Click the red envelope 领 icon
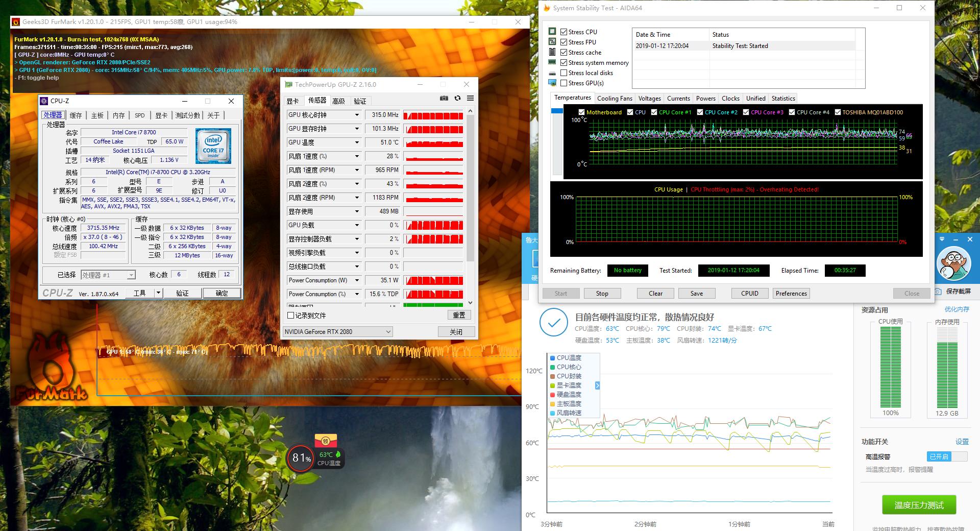The height and width of the screenshot is (531, 980). click(x=326, y=440)
